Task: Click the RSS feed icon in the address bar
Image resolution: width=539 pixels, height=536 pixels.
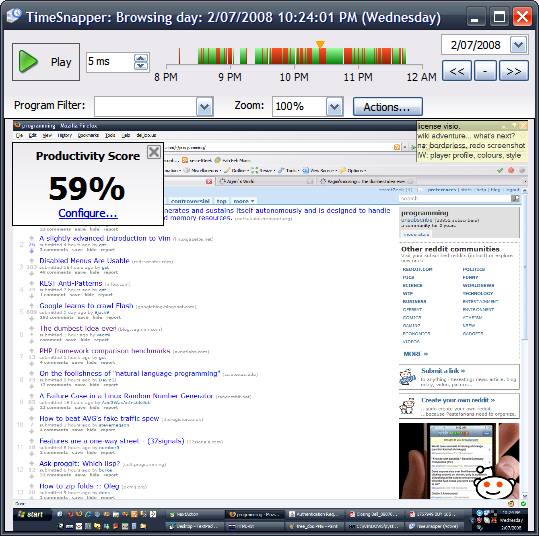Action: 397,147
